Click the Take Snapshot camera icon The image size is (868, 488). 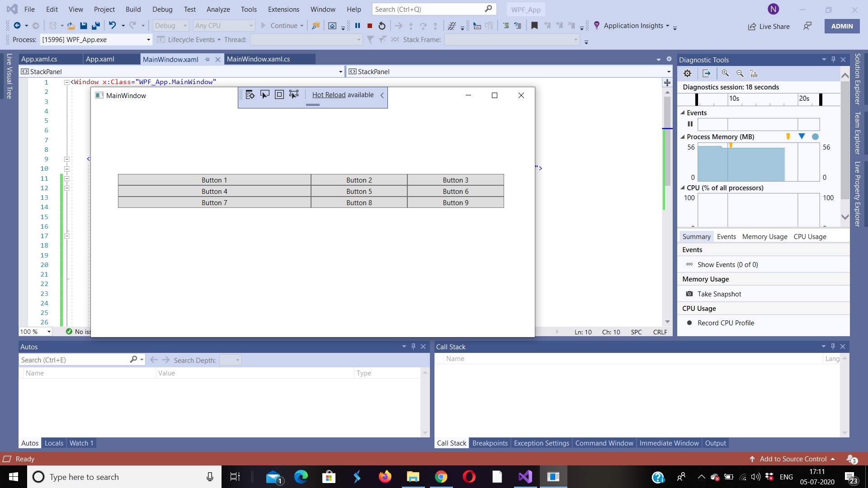(689, 294)
